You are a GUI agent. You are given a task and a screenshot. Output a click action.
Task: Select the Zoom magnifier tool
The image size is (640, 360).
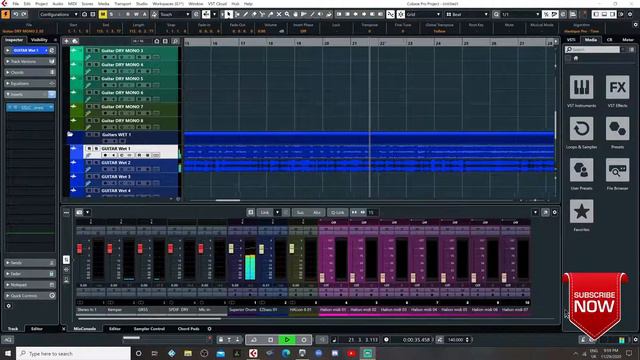click(287, 14)
